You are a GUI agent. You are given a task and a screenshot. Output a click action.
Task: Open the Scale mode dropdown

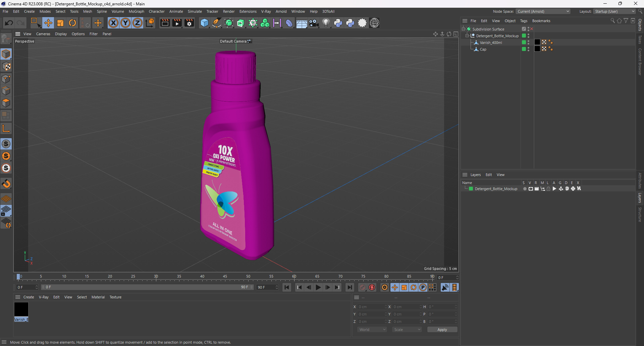click(x=407, y=330)
